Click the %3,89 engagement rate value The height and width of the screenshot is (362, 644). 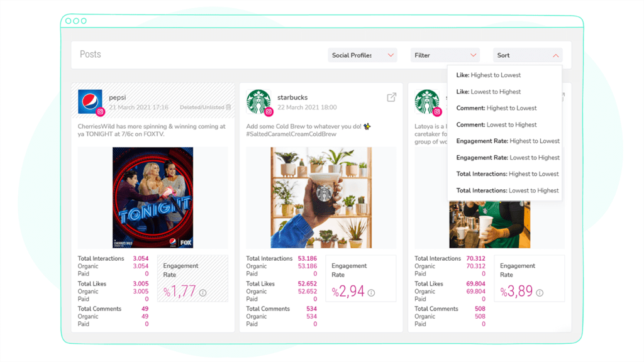[516, 291]
